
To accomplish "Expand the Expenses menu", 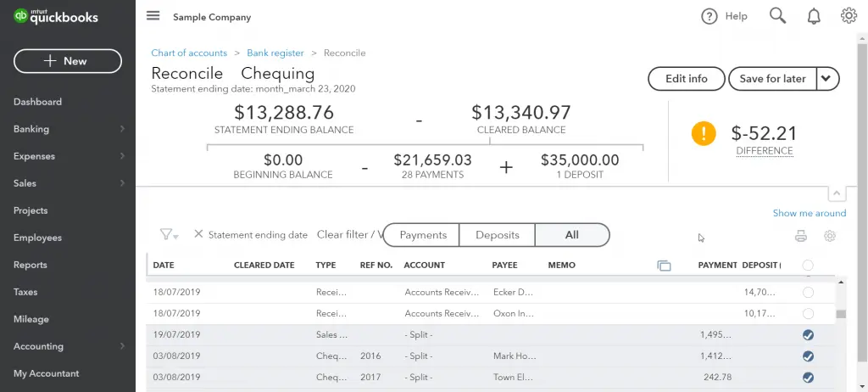I will [68, 156].
